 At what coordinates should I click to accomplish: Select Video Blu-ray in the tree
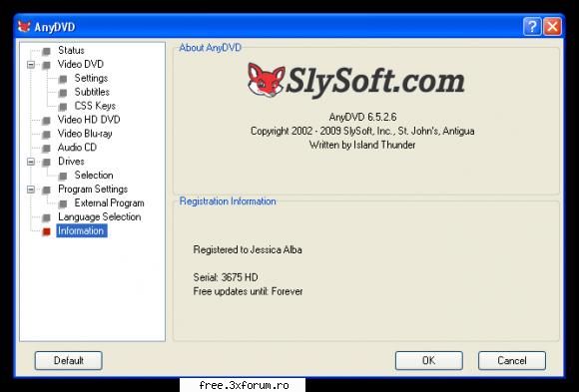[85, 134]
